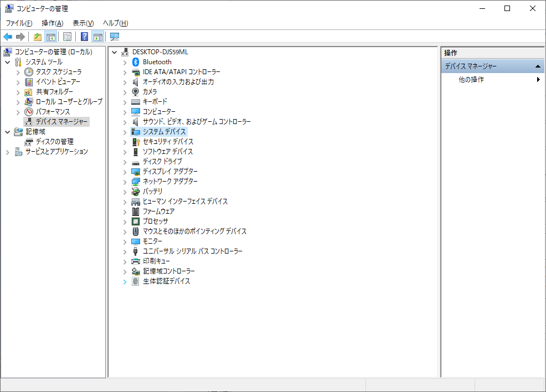
Task: Select ローカル ユーザーとグループ in left tree
Action: 69,102
